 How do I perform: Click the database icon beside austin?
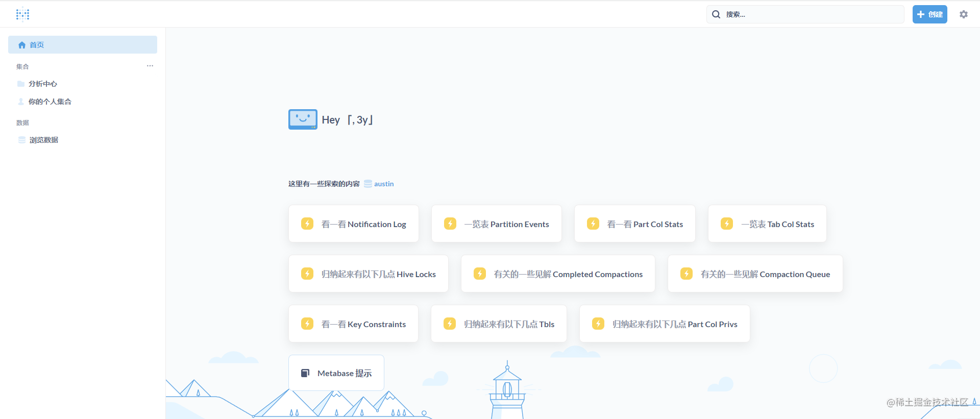coord(368,184)
